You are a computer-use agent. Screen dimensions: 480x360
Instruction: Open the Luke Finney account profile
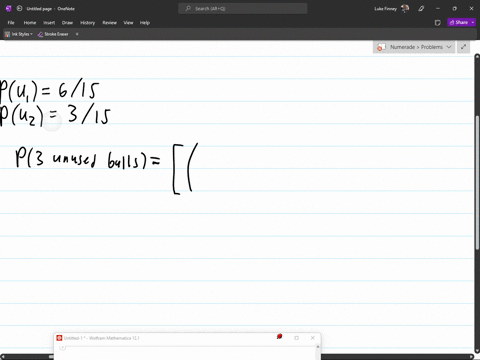pyautogui.click(x=392, y=9)
